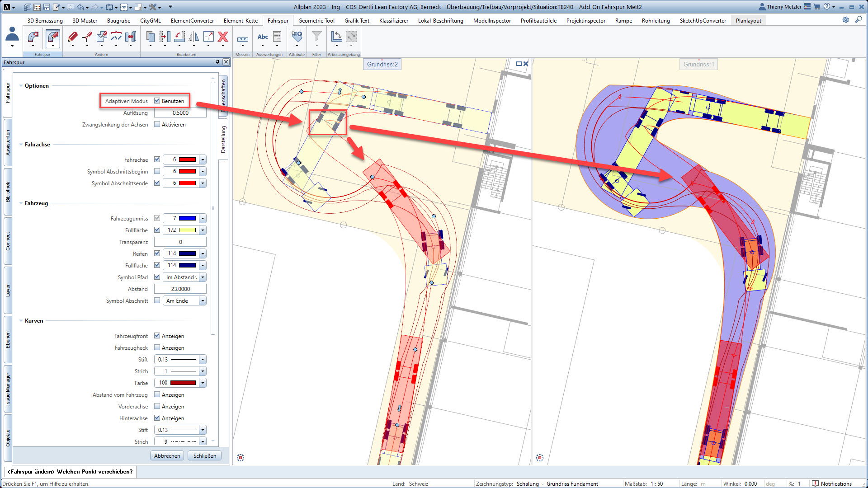
Task: Open Symbol Pfad Im Abstand dropdown
Action: pos(202,277)
